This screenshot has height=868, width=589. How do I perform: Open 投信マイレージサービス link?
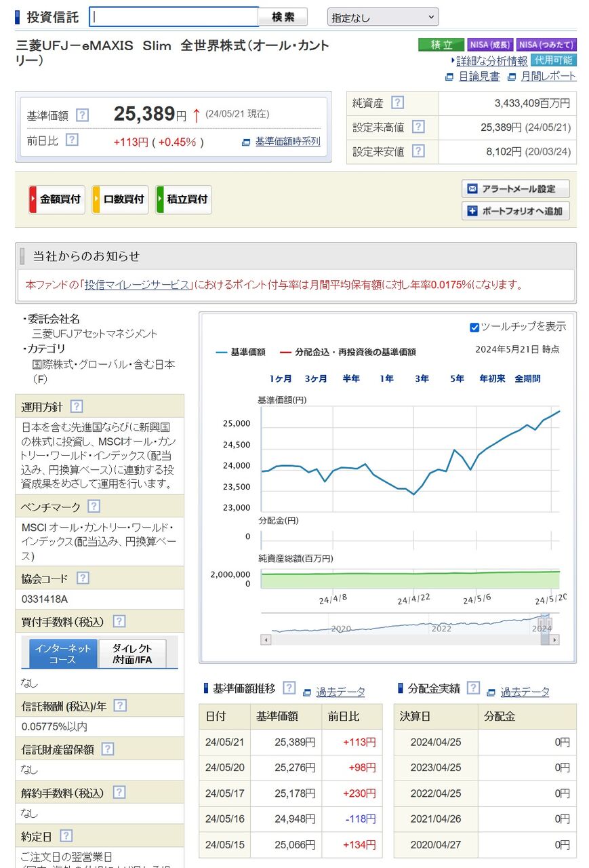click(x=137, y=285)
